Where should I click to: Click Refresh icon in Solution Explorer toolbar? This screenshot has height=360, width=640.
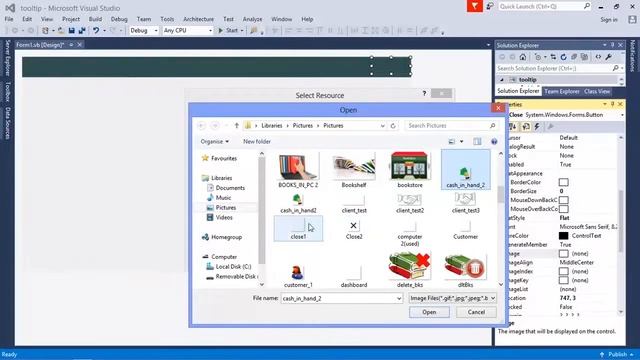coord(564,57)
